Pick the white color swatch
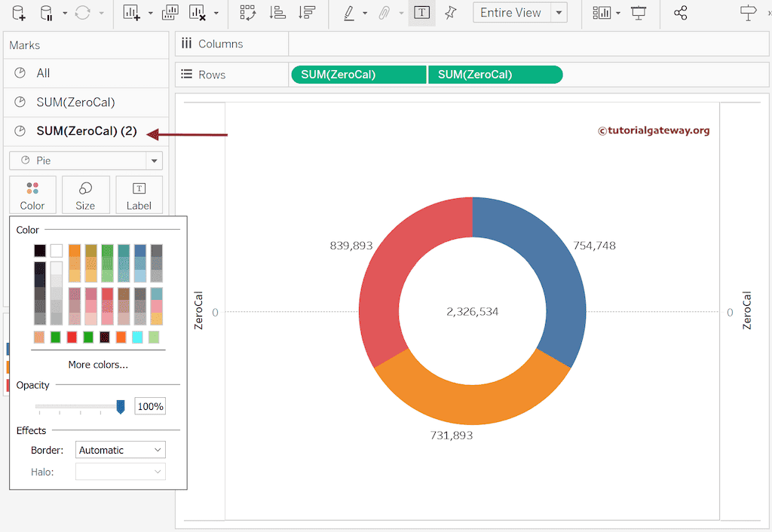The width and height of the screenshot is (772, 532). tap(57, 251)
